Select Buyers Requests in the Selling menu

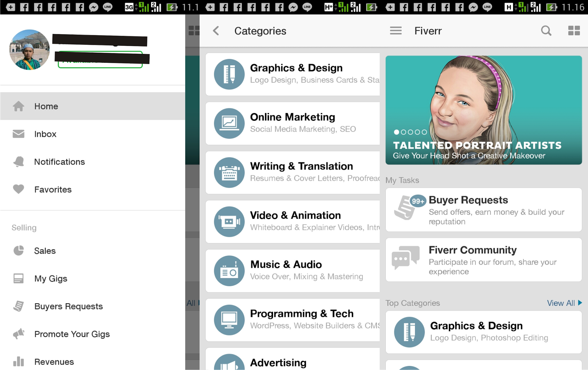tap(93, 306)
